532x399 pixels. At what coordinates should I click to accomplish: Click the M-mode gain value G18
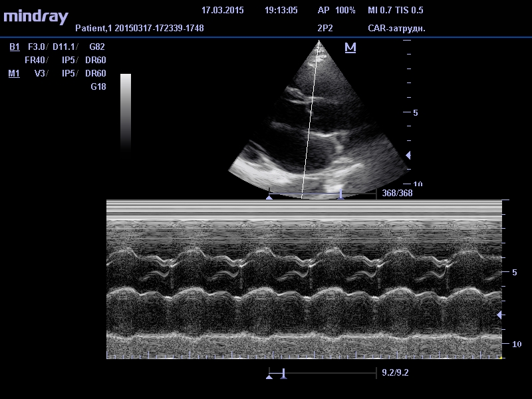98,87
